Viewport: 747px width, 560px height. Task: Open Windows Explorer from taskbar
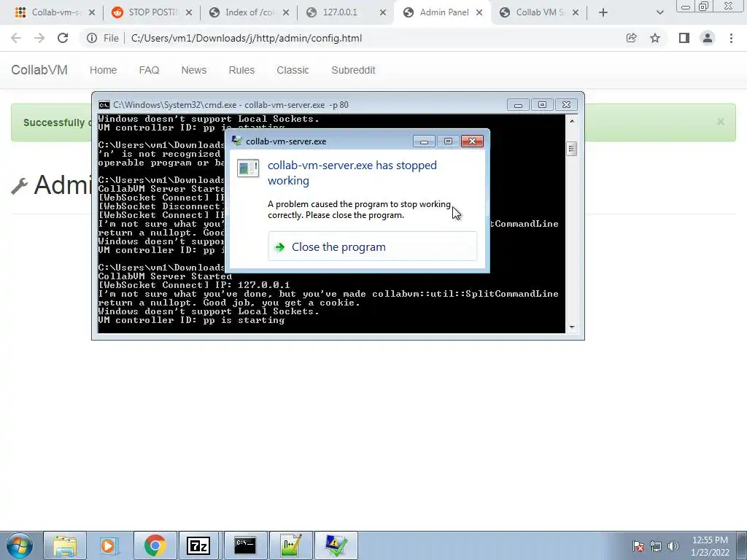tap(65, 545)
